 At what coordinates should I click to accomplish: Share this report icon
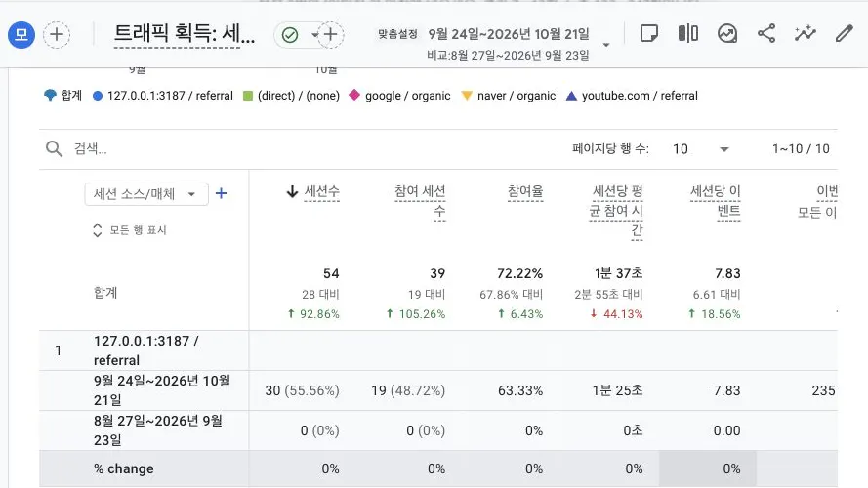[766, 34]
